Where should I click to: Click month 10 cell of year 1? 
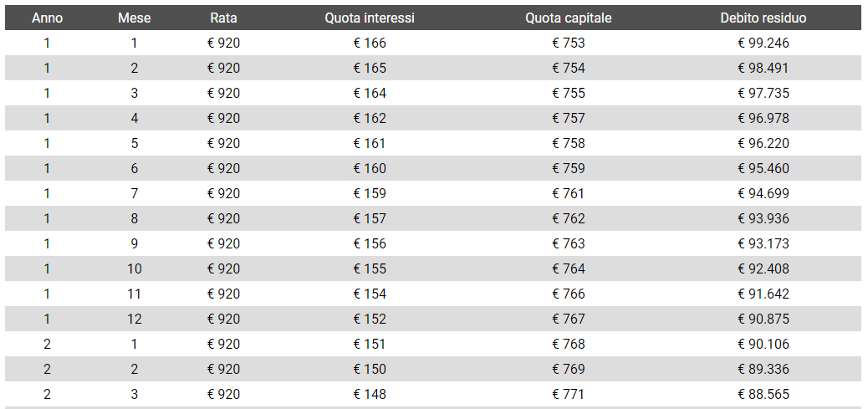coord(134,268)
